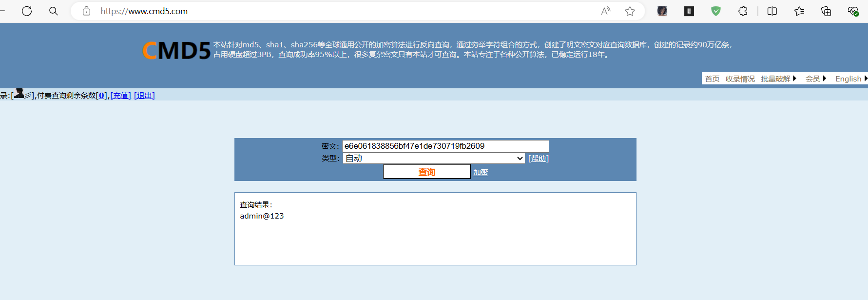Click the green shield extension icon
Image resolution: width=868 pixels, height=300 pixels.
[715, 11]
